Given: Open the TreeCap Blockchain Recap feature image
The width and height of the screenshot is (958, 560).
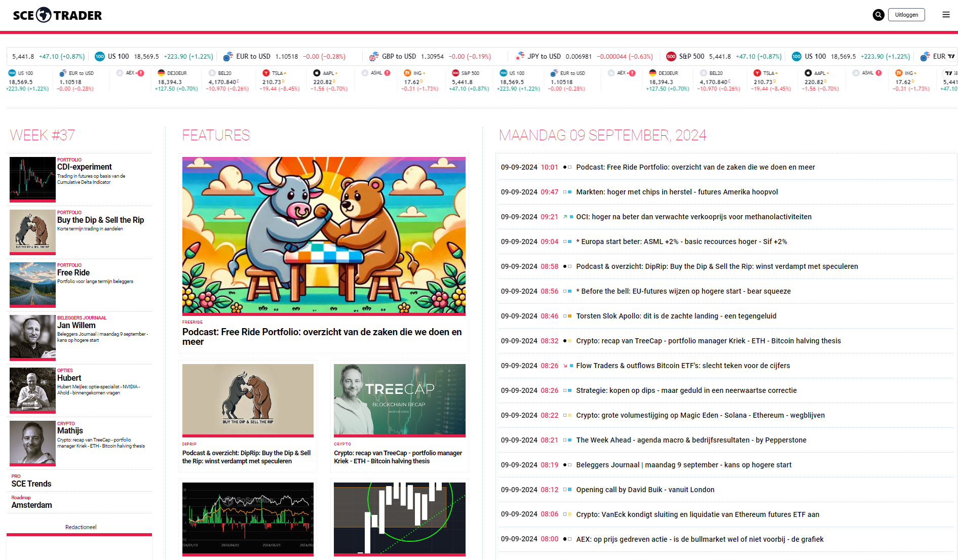Looking at the screenshot, I should [x=400, y=399].
